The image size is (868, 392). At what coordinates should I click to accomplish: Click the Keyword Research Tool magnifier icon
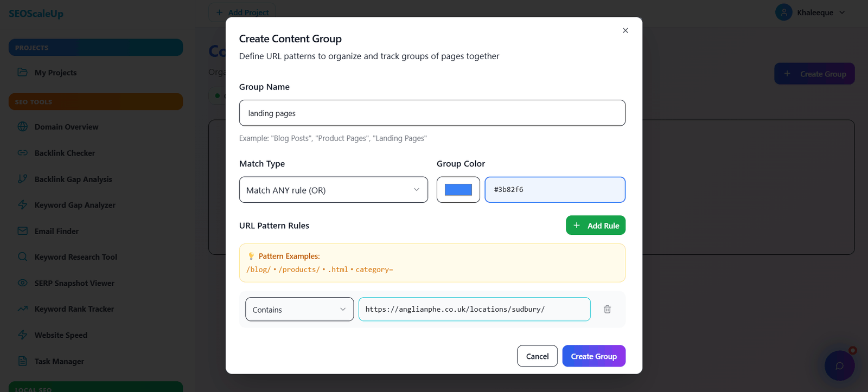[x=22, y=257]
